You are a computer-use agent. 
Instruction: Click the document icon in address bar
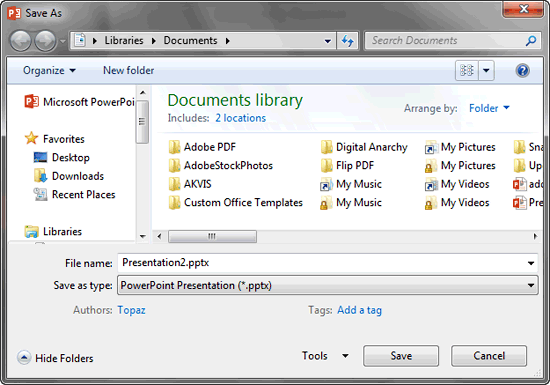80,40
